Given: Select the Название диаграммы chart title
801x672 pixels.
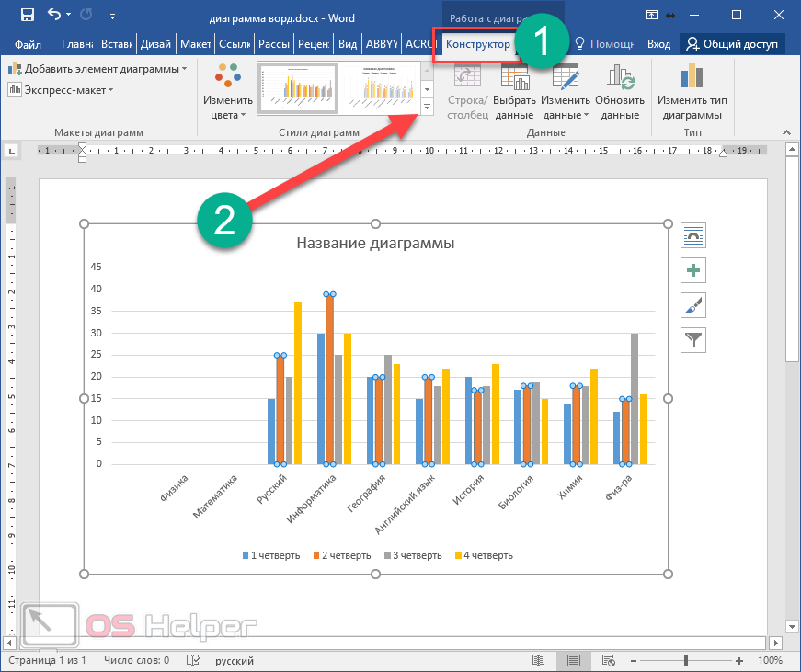Looking at the screenshot, I should tap(375, 244).
